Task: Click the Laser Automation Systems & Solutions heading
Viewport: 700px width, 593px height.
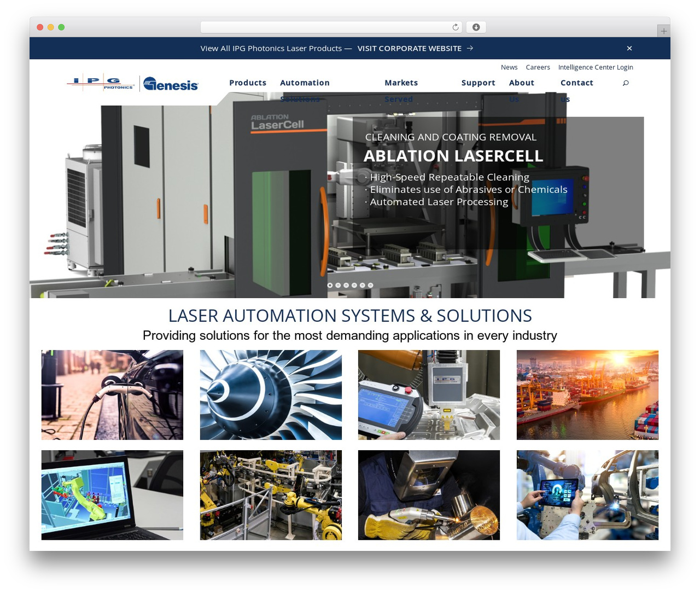Action: (x=350, y=316)
